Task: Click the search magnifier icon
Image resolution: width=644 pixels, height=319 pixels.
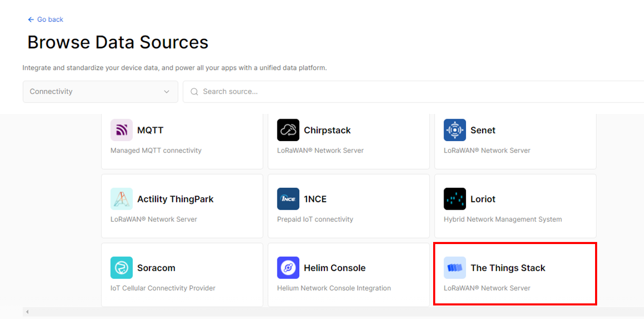Action: (x=195, y=92)
